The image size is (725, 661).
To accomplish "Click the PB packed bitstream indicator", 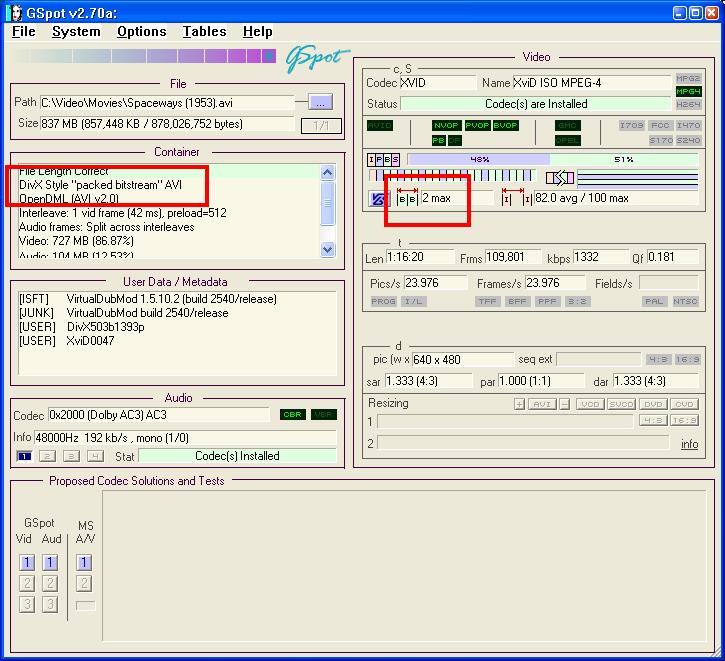I will (x=438, y=140).
